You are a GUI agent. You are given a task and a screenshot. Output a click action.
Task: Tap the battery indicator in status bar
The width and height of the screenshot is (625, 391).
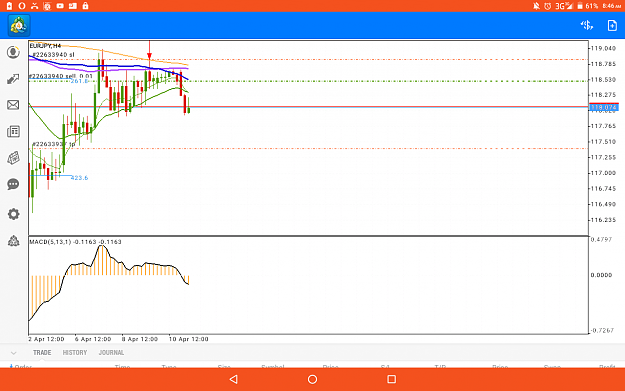(580, 6)
